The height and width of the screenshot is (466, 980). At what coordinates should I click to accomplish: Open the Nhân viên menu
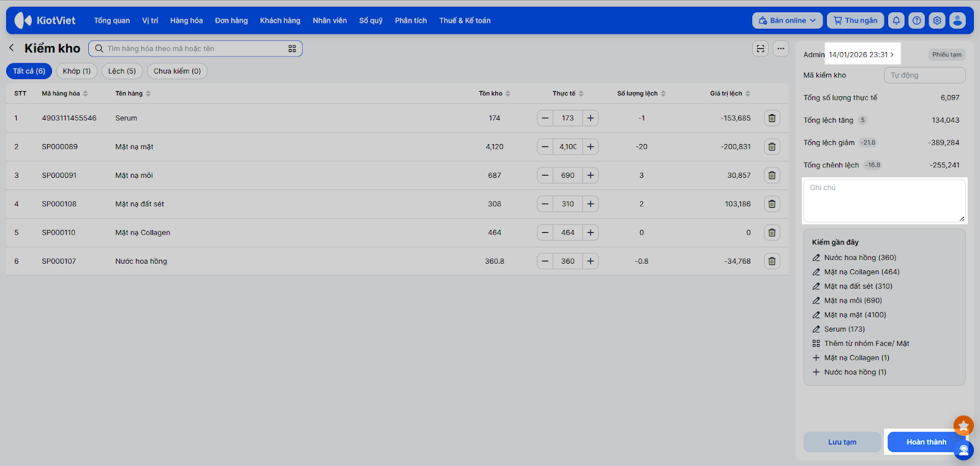330,20
